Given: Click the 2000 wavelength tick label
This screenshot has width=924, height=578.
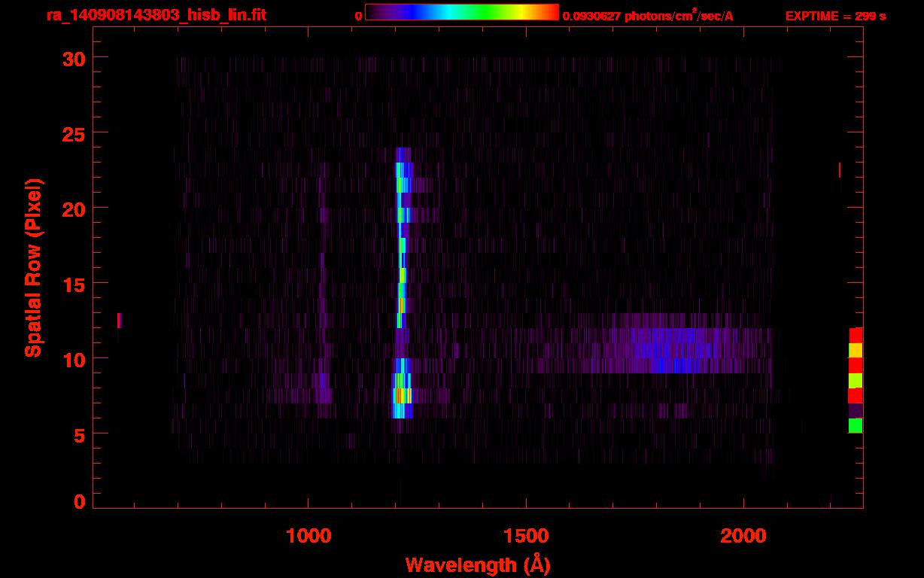Looking at the screenshot, I should 743,536.
